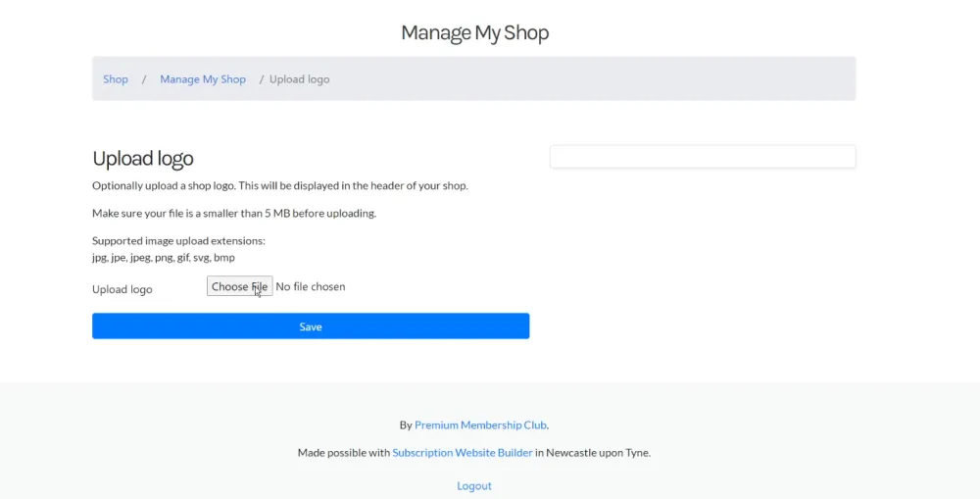Open the Subscription Website Builder link
The width and height of the screenshot is (980, 499).
click(x=463, y=453)
